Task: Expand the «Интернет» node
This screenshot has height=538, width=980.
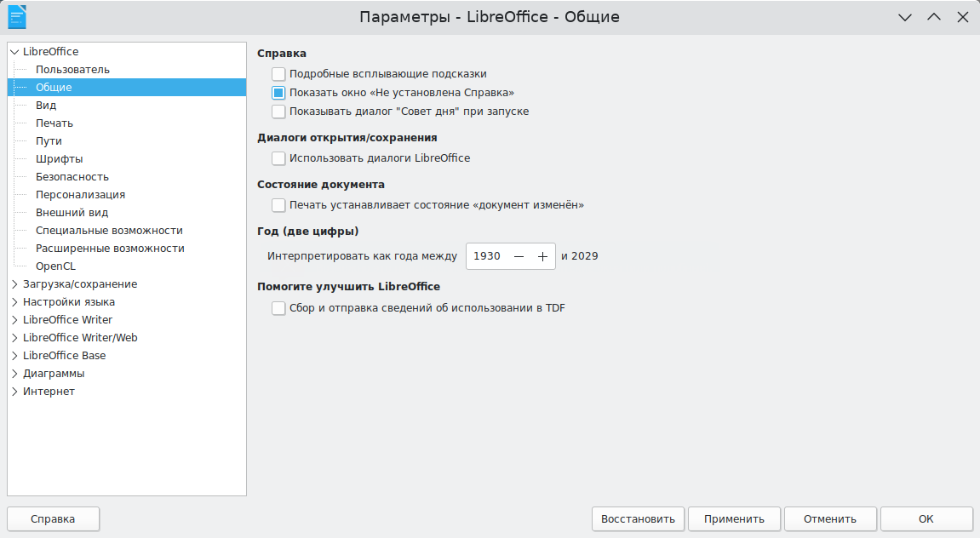Action: [14, 392]
